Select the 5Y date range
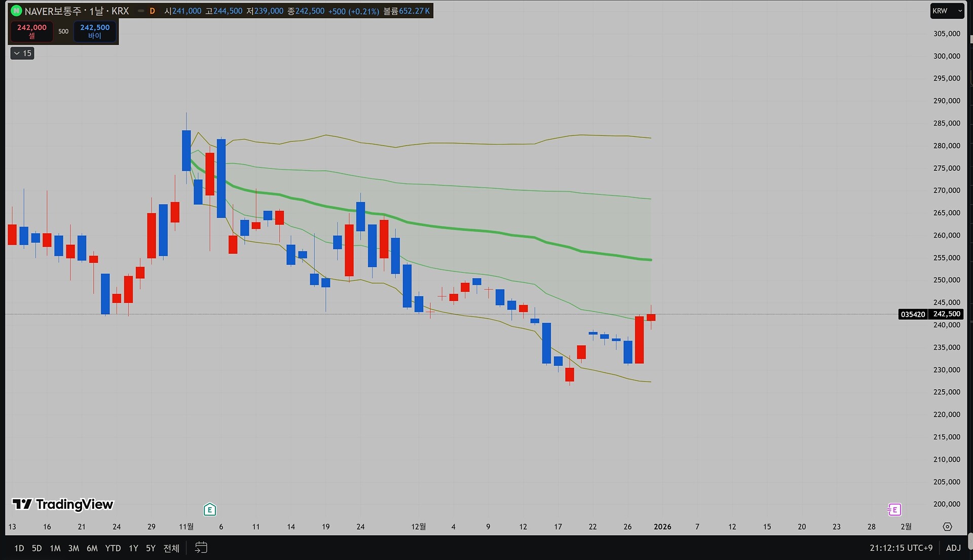 pos(151,548)
